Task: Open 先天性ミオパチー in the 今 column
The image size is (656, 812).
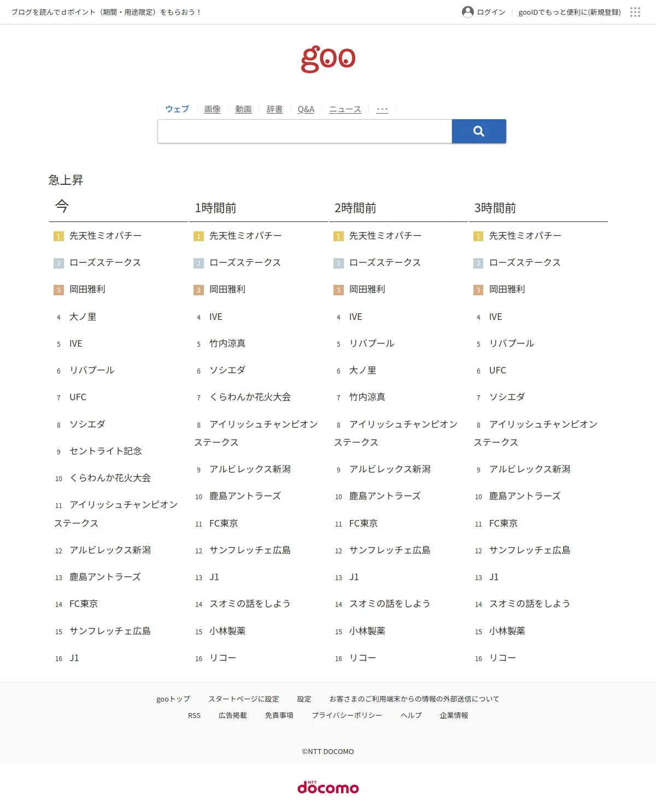Action: (x=106, y=236)
